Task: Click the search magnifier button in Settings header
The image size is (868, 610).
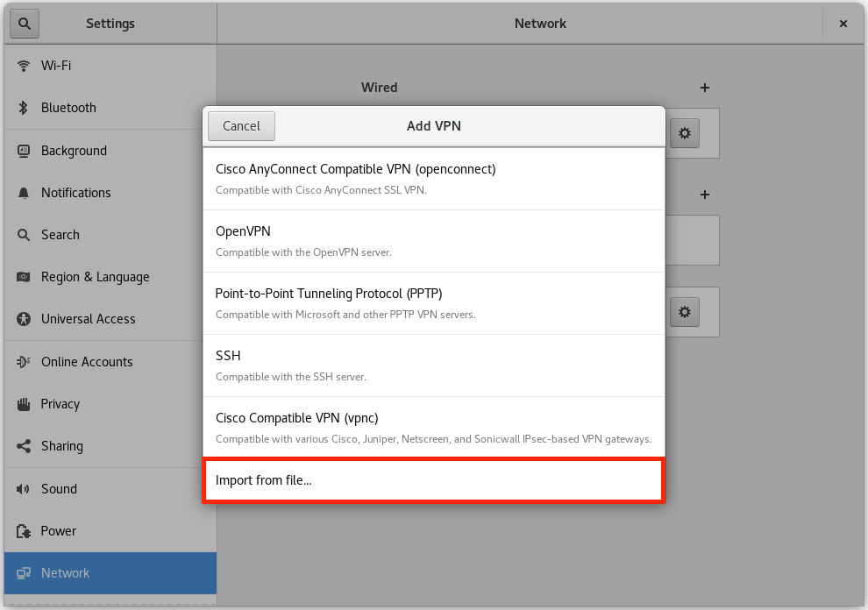Action: (25, 24)
